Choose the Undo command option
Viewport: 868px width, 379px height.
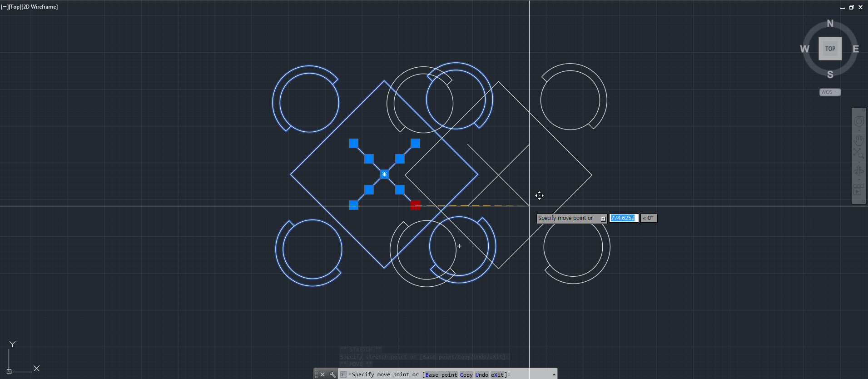(481, 375)
